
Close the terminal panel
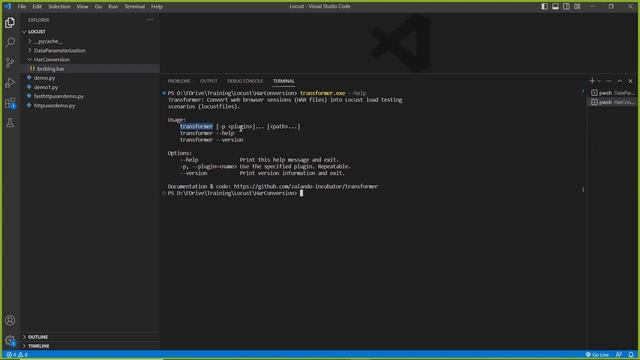coord(630,81)
